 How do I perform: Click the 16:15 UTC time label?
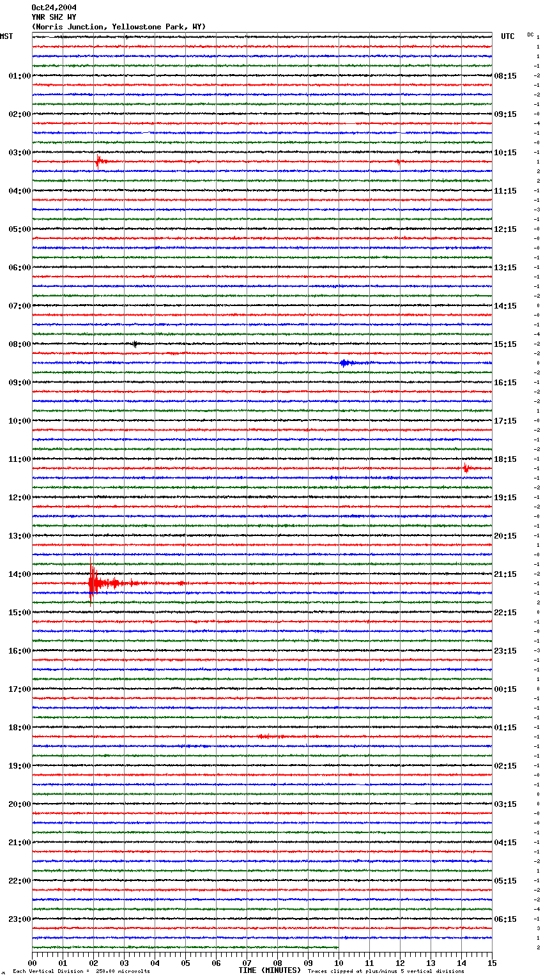505,383
